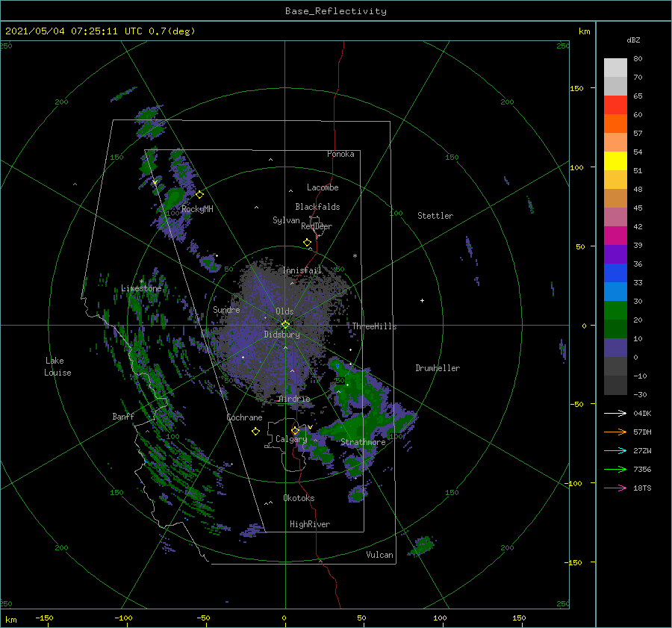Click the yellow diamond marker below Cochrane
Viewport: 672px width, 628px height.
coord(255,432)
